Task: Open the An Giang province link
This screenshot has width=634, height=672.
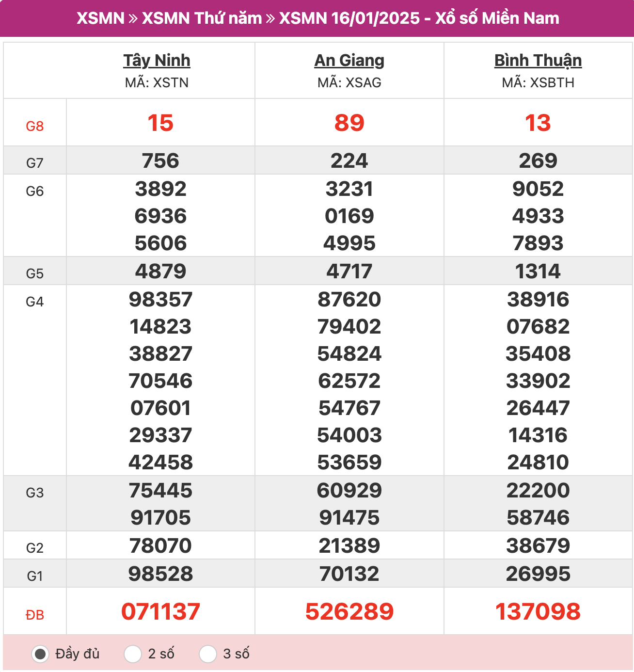Action: [x=349, y=61]
